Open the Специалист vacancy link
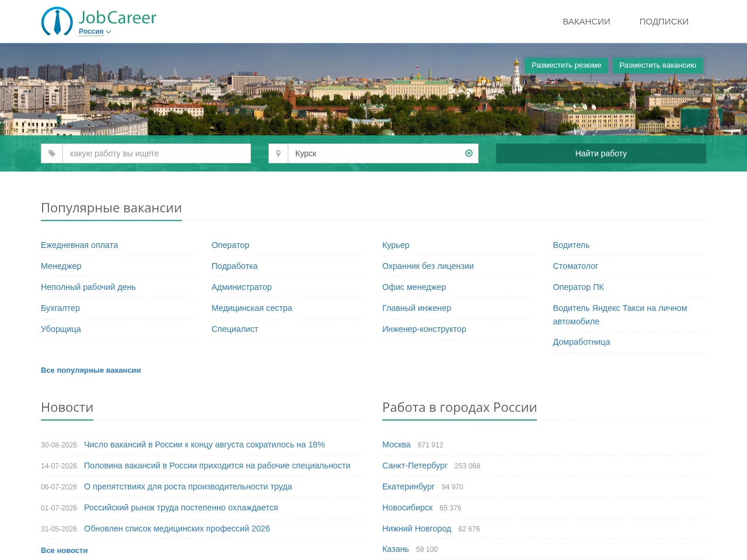The width and height of the screenshot is (747, 560). tap(235, 329)
